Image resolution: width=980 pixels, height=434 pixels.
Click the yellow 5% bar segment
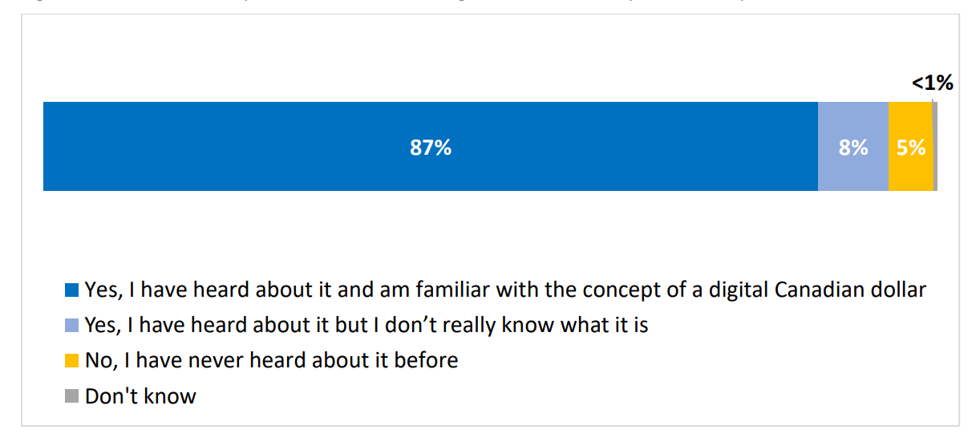point(911,146)
